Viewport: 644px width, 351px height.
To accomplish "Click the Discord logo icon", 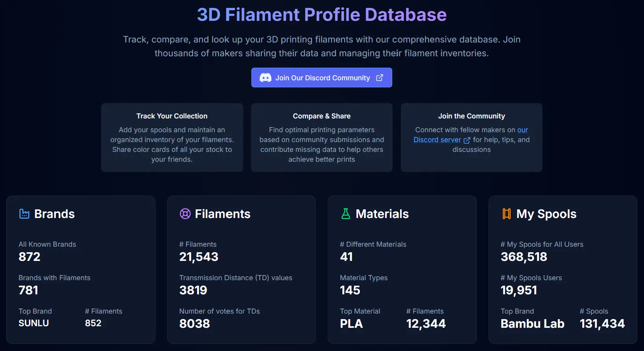I will 265,78.
